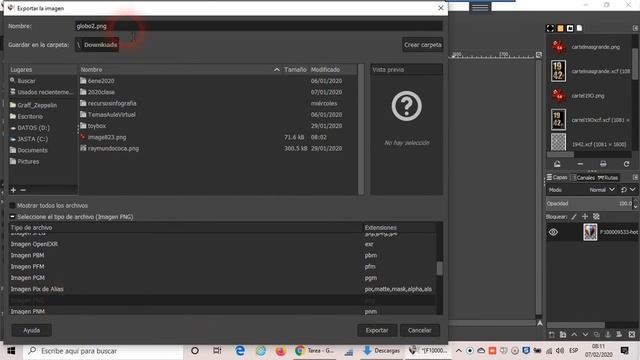Click the raise image display icon in images panel
Screen dimensions: 640x360
(557, 164)
